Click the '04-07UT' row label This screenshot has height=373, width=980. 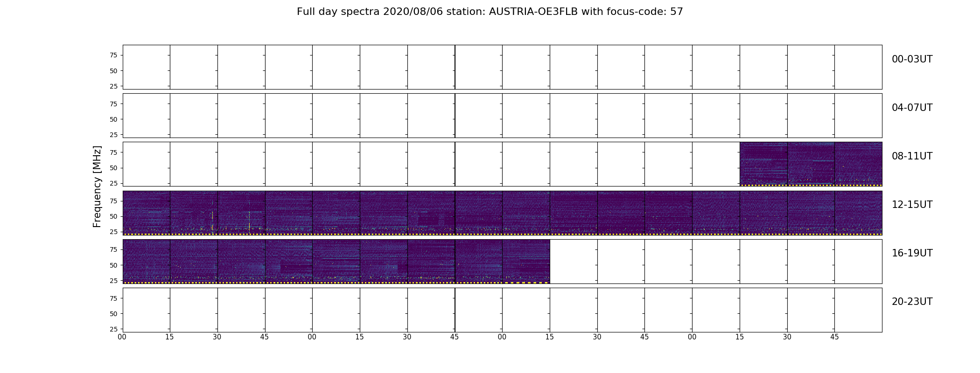(x=912, y=108)
